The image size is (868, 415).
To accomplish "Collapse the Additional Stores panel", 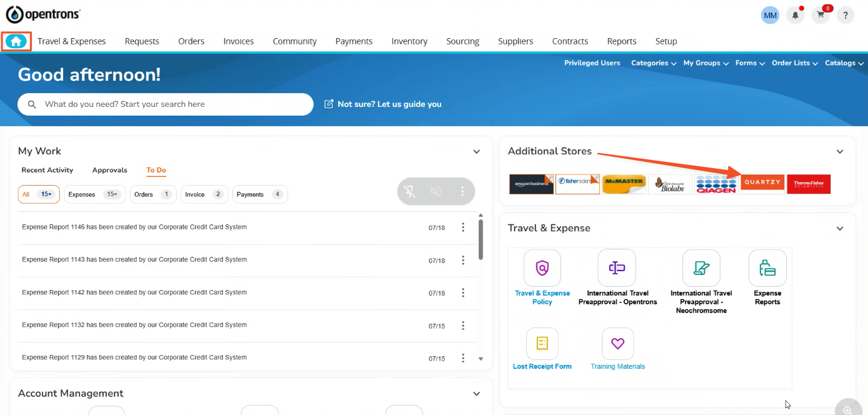I will 840,152.
